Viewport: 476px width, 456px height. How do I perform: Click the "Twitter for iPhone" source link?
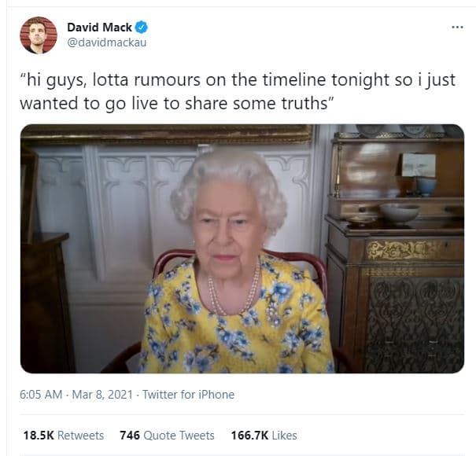pos(189,395)
